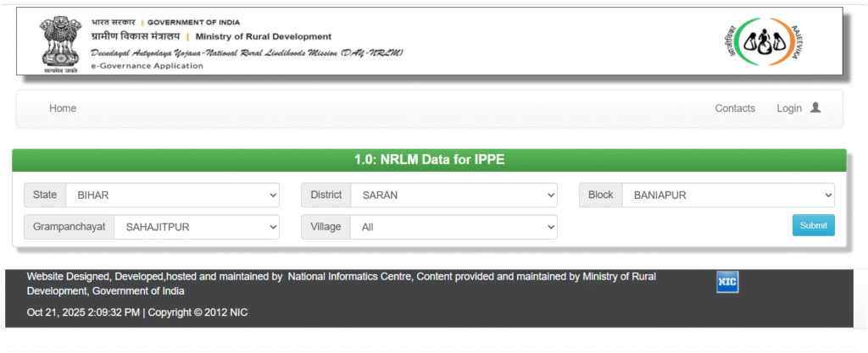The height and width of the screenshot is (353, 868).
Task: Open the Home menu item
Action: point(63,108)
